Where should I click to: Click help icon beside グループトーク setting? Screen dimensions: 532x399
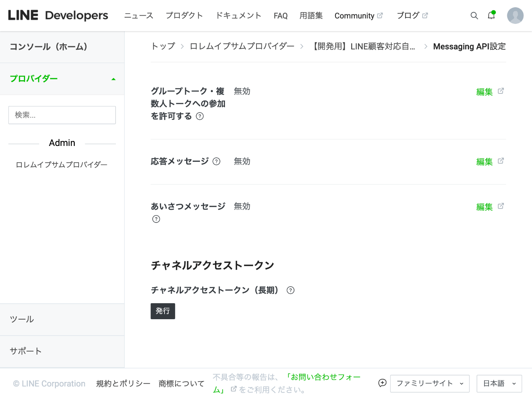click(200, 116)
